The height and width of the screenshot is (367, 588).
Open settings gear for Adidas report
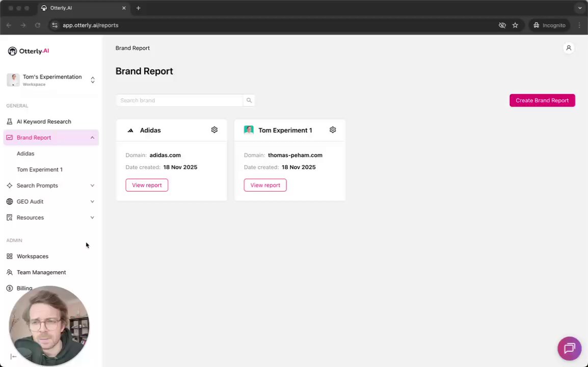215,130
